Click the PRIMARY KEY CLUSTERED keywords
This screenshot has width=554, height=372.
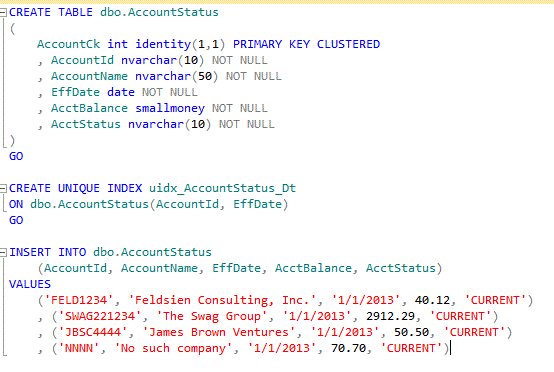point(306,44)
